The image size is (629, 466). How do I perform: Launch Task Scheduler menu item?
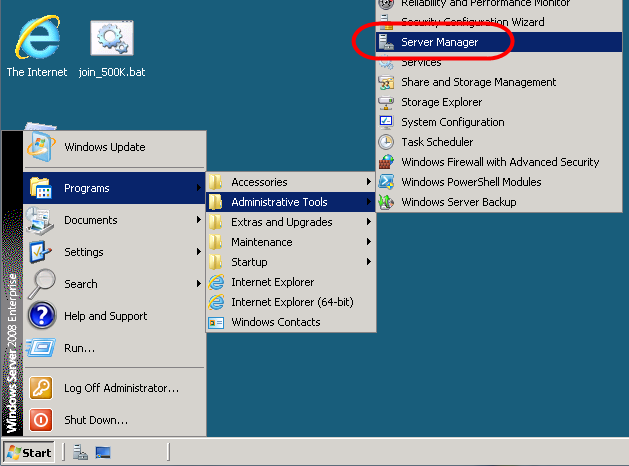(x=499, y=142)
